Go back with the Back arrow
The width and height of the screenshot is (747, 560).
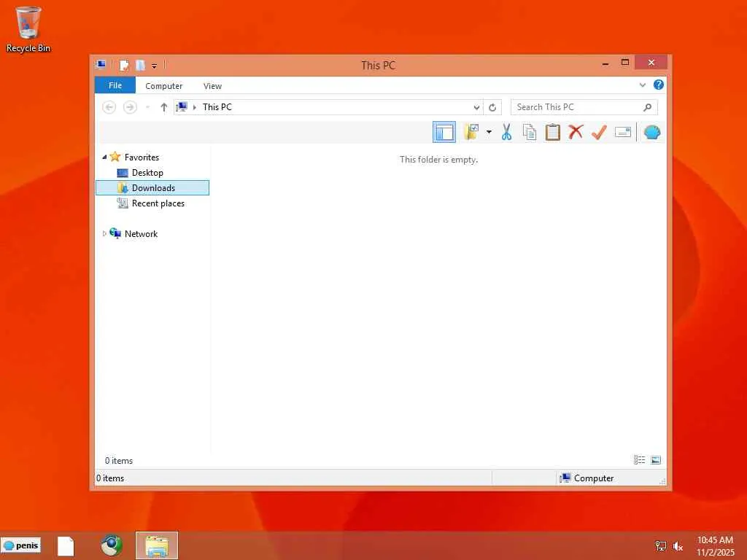[109, 107]
